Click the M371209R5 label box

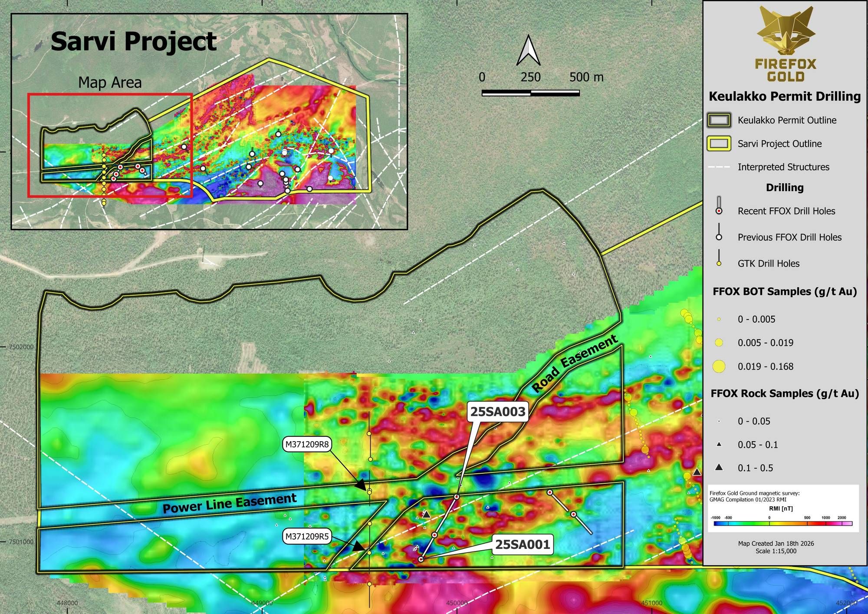(307, 536)
